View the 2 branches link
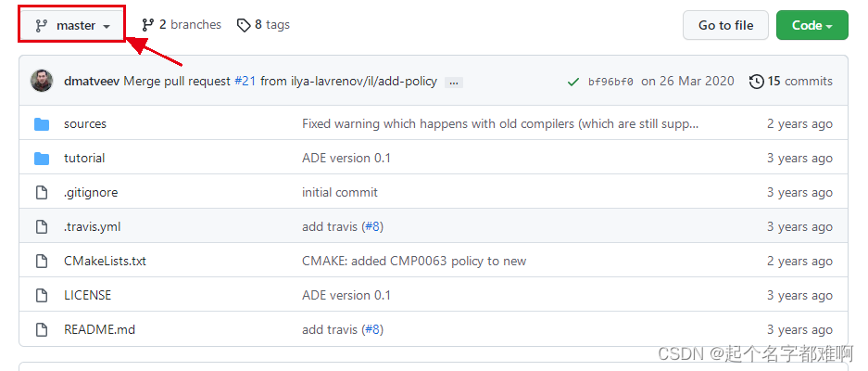 pyautogui.click(x=182, y=25)
